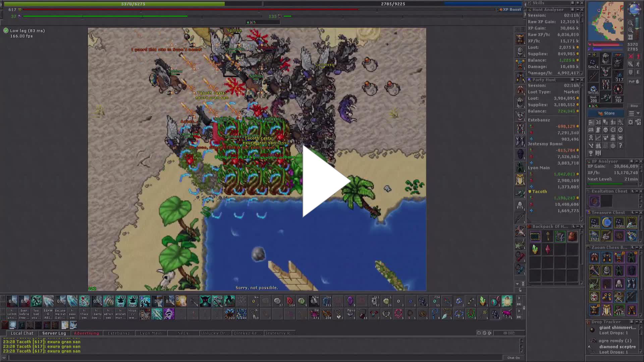Toggle Chat On button
Screen dimensions: 644x362
point(513,358)
